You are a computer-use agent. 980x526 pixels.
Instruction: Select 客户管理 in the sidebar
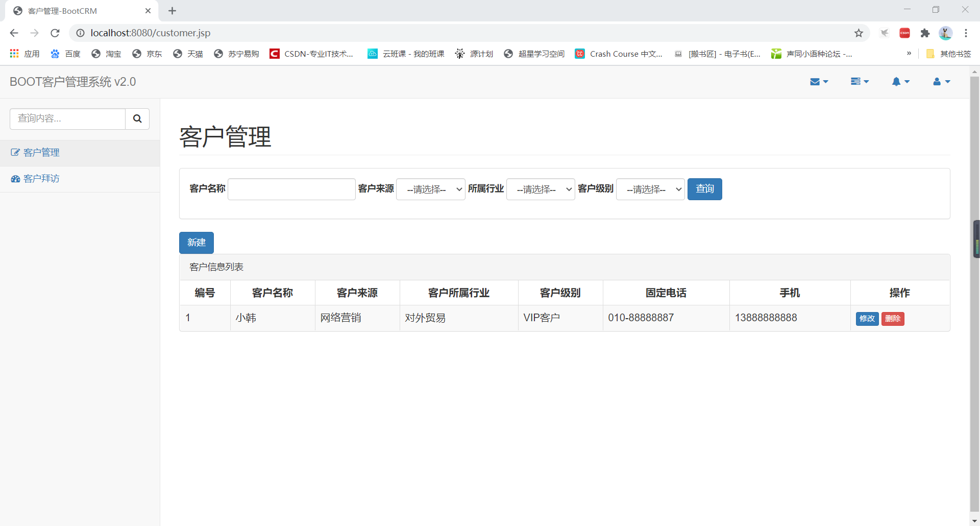80,153
